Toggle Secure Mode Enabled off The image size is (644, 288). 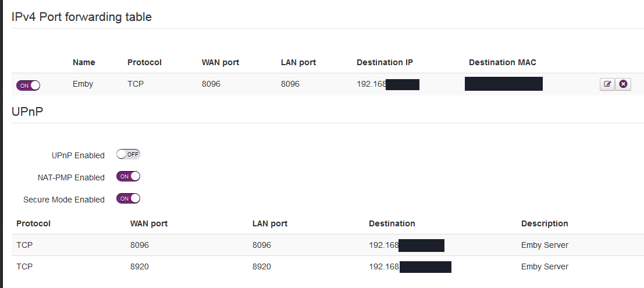[x=129, y=198]
